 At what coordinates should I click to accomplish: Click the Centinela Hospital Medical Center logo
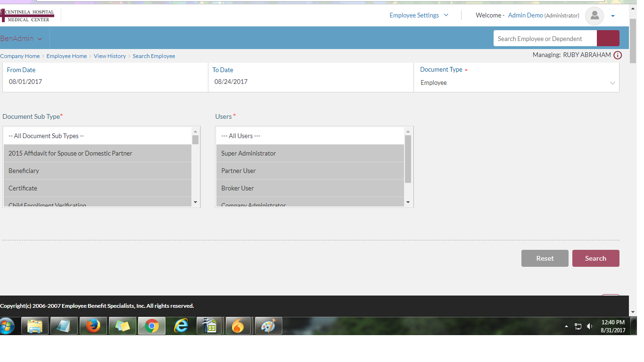27,16
